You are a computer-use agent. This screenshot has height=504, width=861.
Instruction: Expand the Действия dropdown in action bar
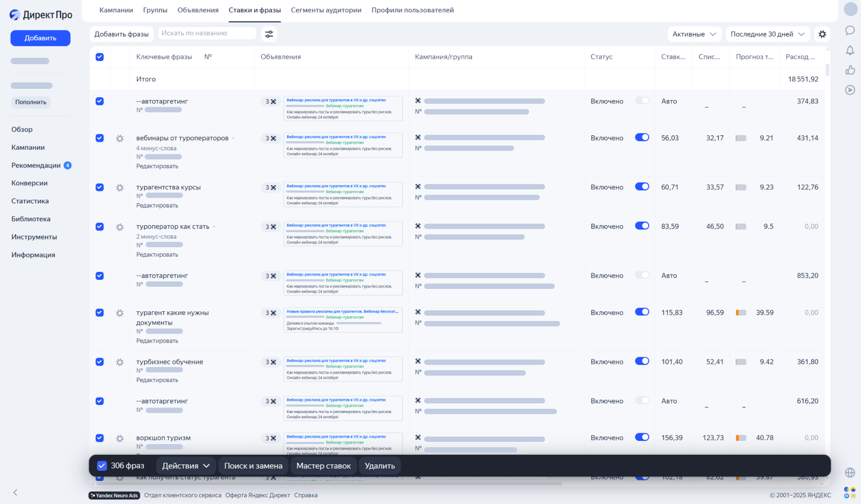[x=186, y=465]
